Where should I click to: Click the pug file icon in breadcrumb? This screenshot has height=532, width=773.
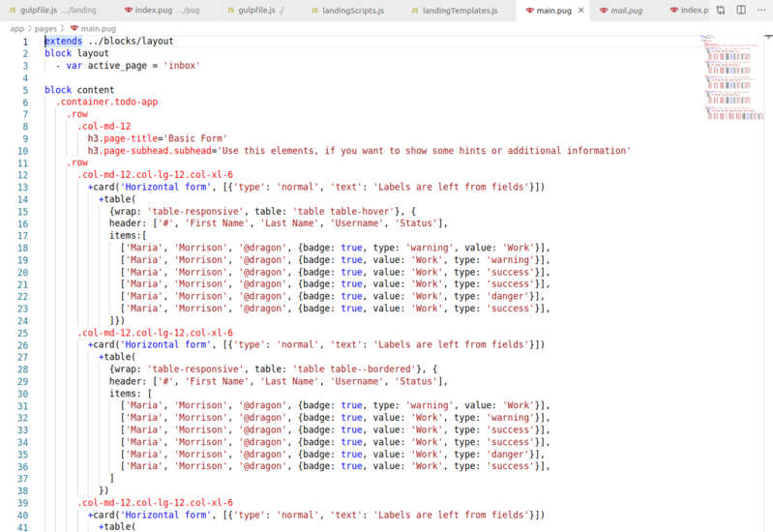(x=74, y=29)
